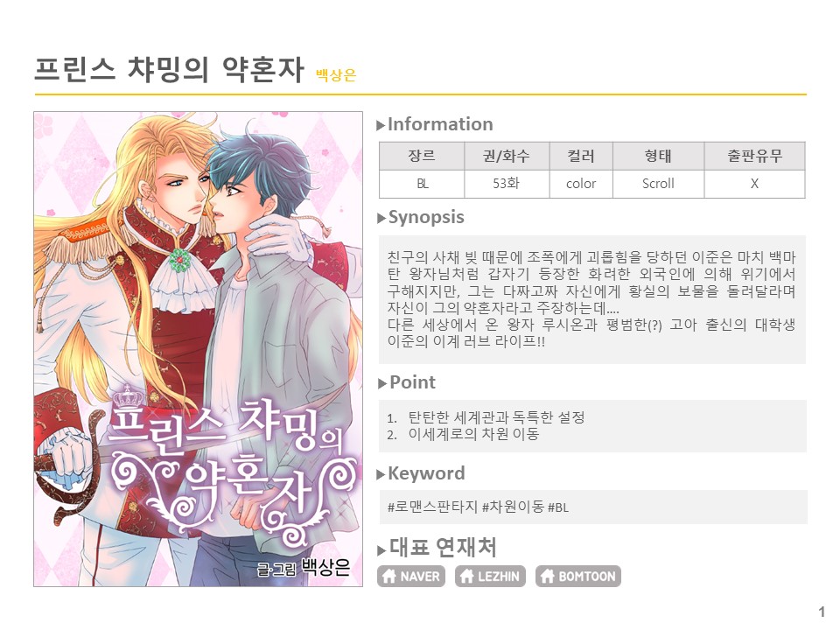Click the BOMTOON home icon button

click(x=578, y=577)
